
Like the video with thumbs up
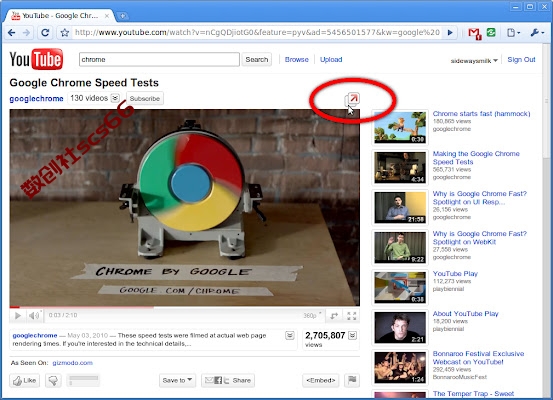24,380
